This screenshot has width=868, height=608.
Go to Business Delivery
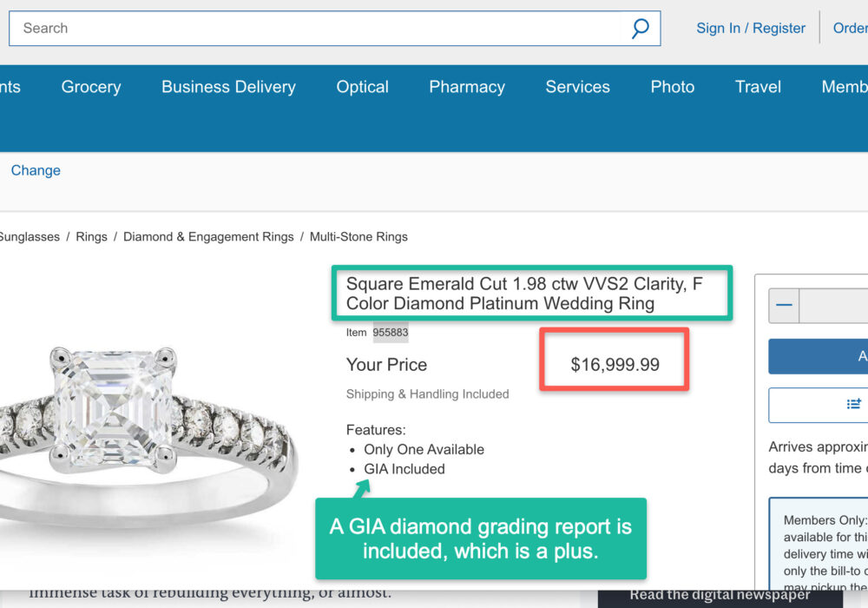(x=228, y=87)
